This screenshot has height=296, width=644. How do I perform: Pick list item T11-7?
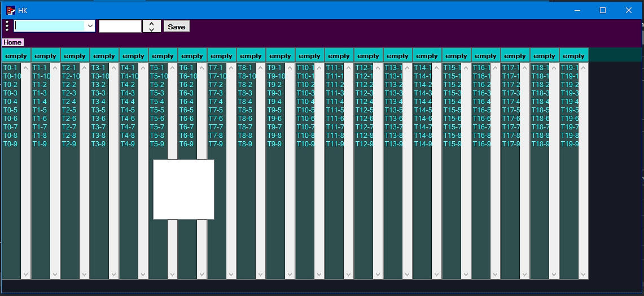pos(335,127)
